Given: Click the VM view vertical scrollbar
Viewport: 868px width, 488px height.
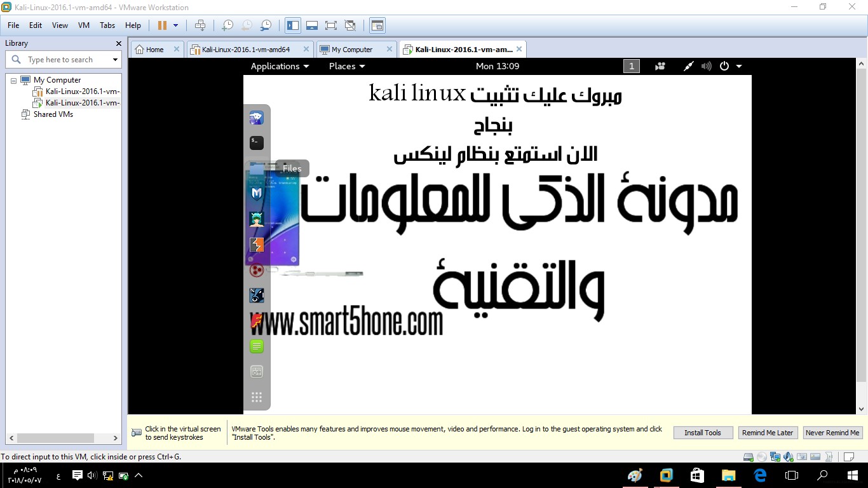Looking at the screenshot, I should (x=862, y=236).
